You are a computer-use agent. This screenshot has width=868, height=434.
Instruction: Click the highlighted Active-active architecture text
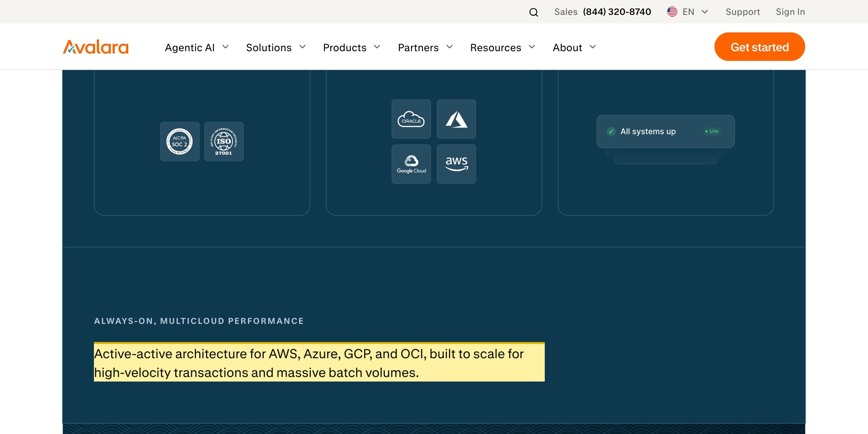pyautogui.click(x=319, y=362)
